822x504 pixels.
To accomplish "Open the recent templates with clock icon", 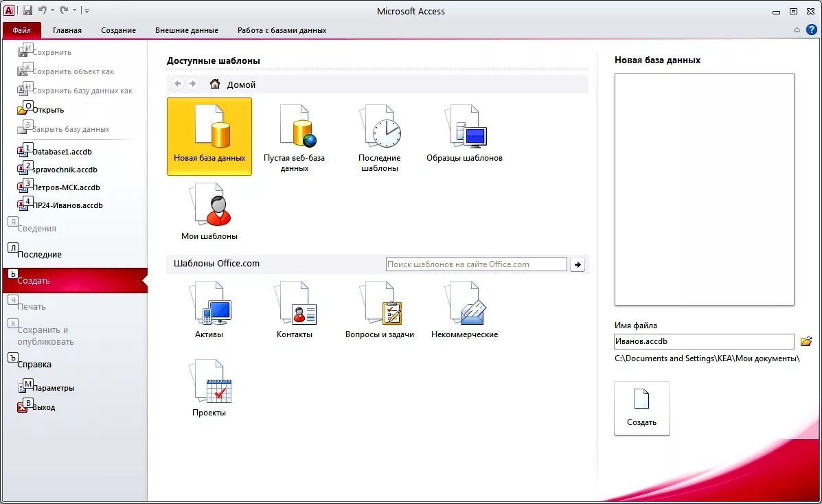I will [x=380, y=138].
